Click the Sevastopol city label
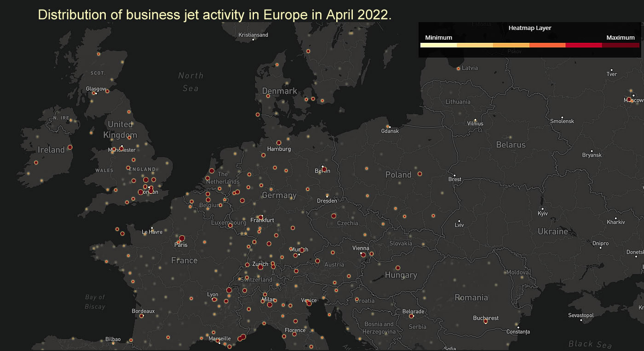Viewport: 644px width, 351px height. [x=581, y=316]
